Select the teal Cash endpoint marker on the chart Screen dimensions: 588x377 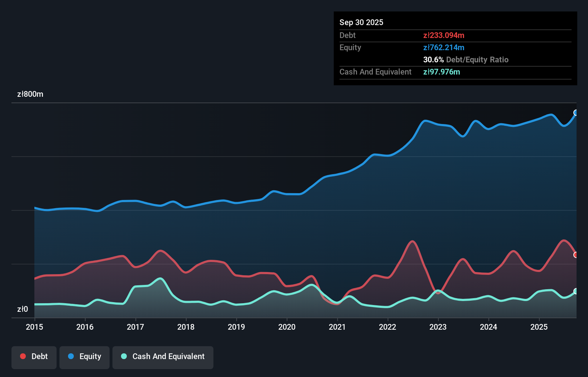pos(575,291)
